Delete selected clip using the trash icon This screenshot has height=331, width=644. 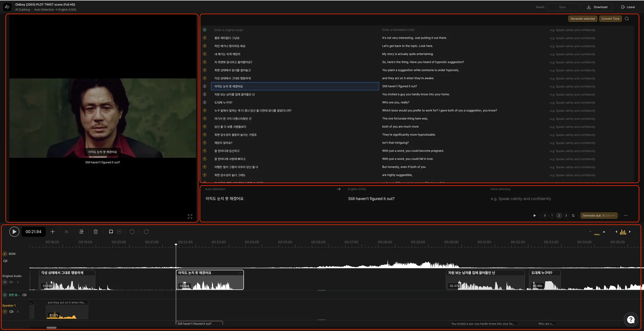click(x=96, y=232)
